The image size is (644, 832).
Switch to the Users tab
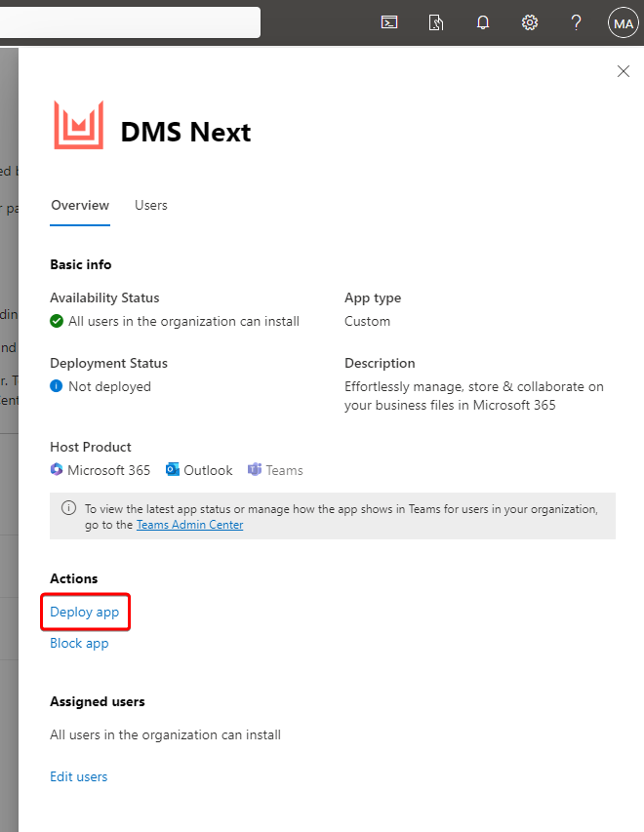click(150, 206)
